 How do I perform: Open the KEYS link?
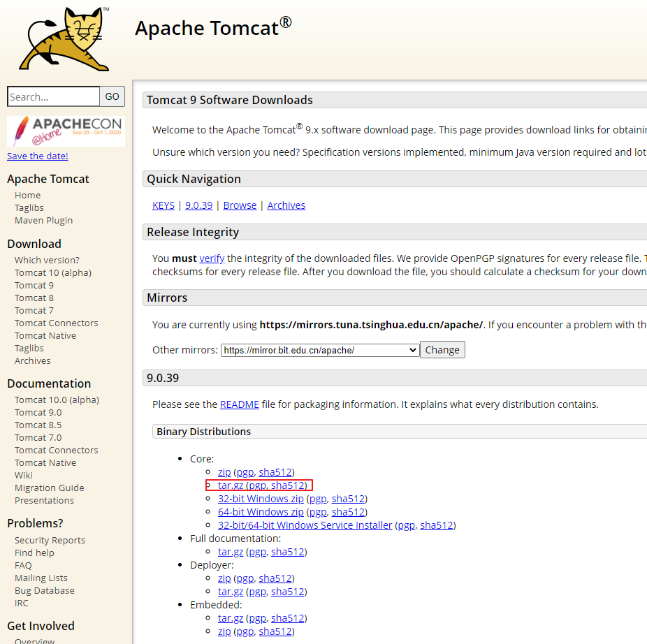163,205
